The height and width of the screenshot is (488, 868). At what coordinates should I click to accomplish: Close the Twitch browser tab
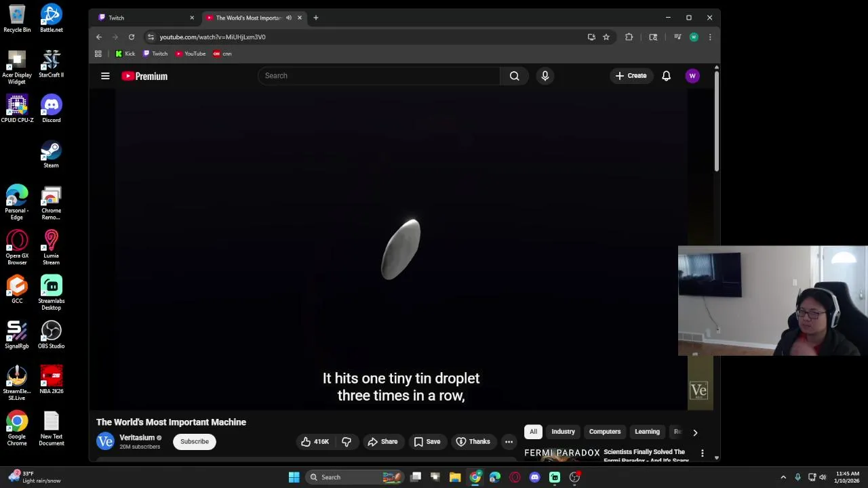coord(192,18)
